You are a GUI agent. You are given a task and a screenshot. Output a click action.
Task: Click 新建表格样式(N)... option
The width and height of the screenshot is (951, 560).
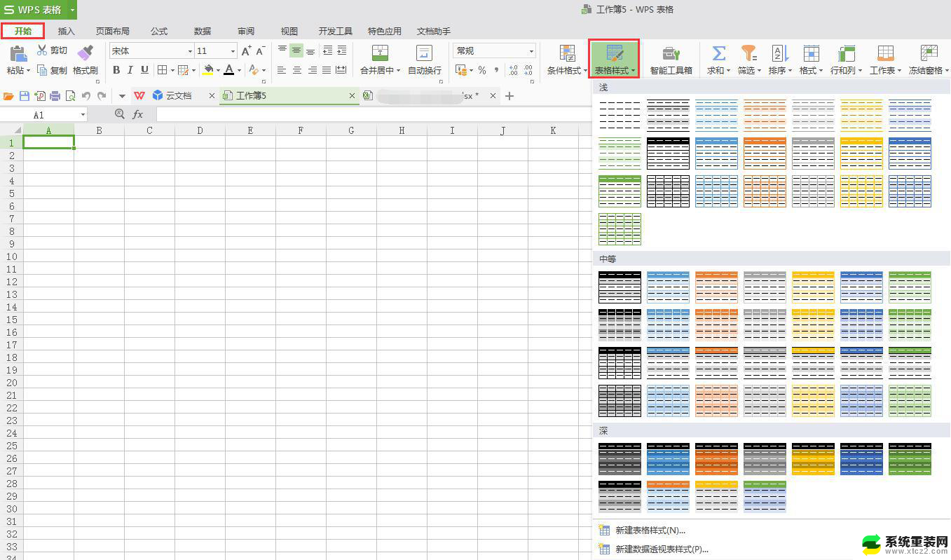650,531
